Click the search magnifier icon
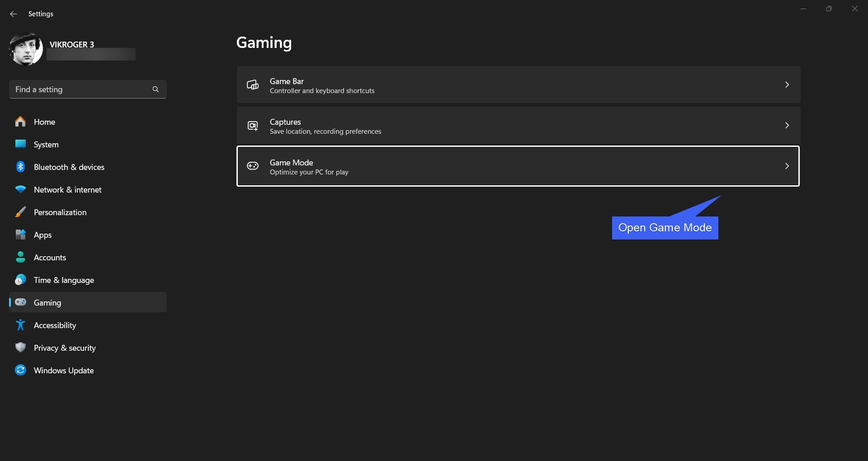868x461 pixels. (156, 89)
